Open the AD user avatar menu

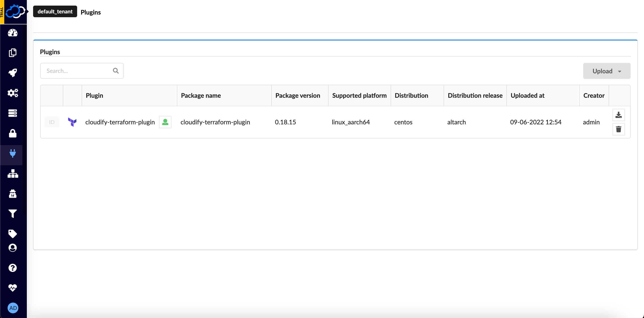click(x=13, y=308)
